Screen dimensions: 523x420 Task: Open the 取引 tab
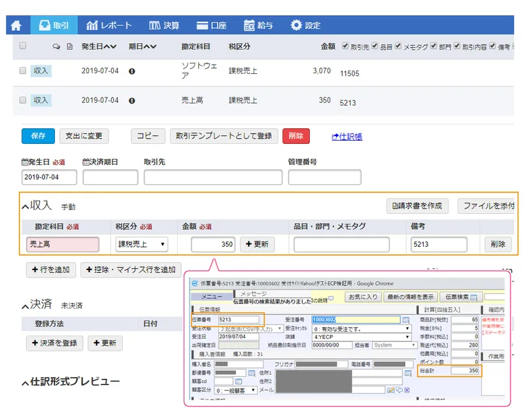coord(54,25)
